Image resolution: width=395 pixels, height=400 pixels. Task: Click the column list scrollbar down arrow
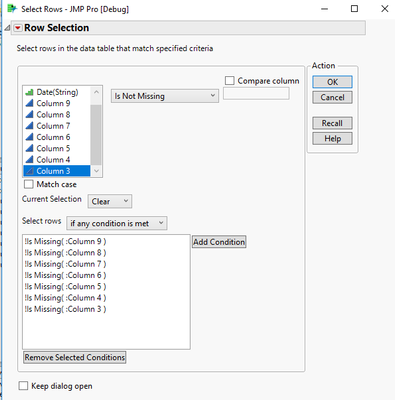click(96, 171)
